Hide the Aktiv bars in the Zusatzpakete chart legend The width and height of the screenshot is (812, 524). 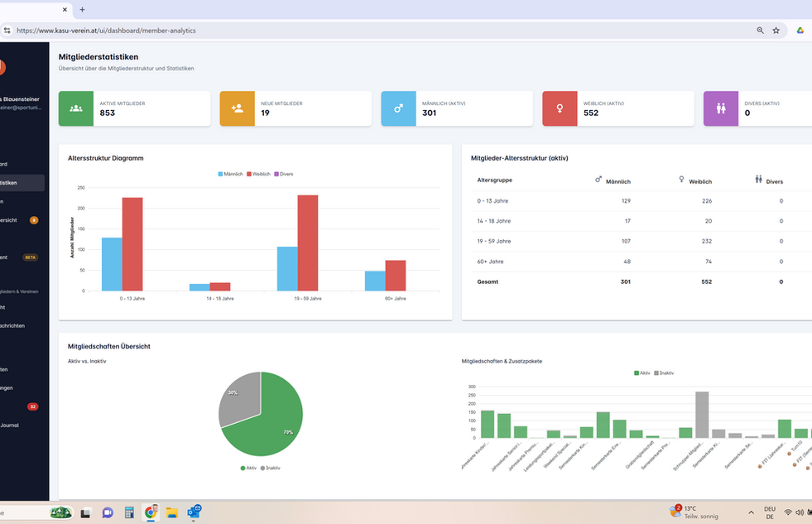click(642, 373)
